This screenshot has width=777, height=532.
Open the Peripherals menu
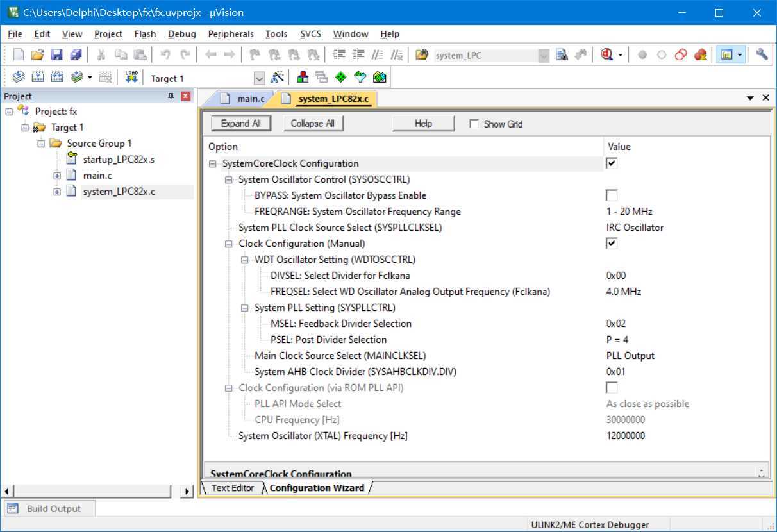pos(231,34)
